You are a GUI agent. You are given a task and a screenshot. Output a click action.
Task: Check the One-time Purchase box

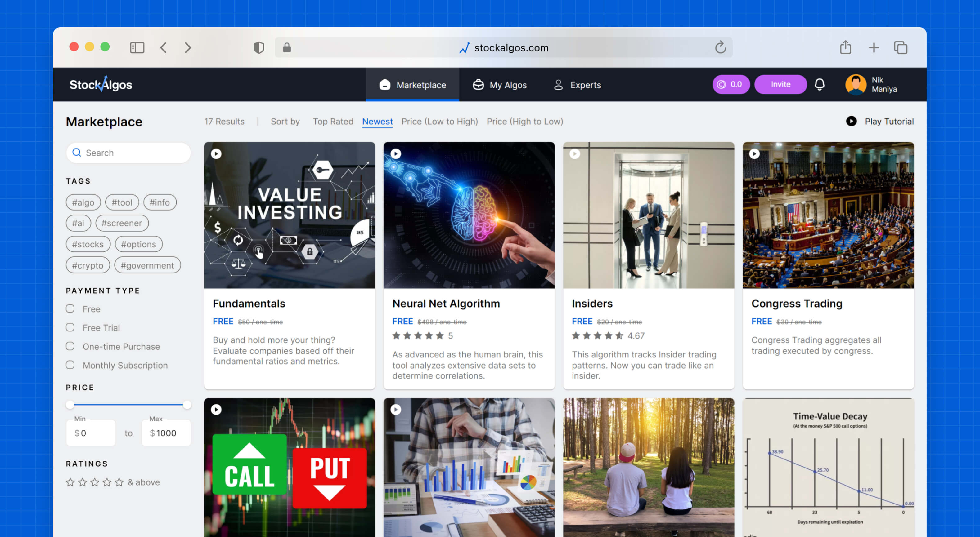point(70,346)
